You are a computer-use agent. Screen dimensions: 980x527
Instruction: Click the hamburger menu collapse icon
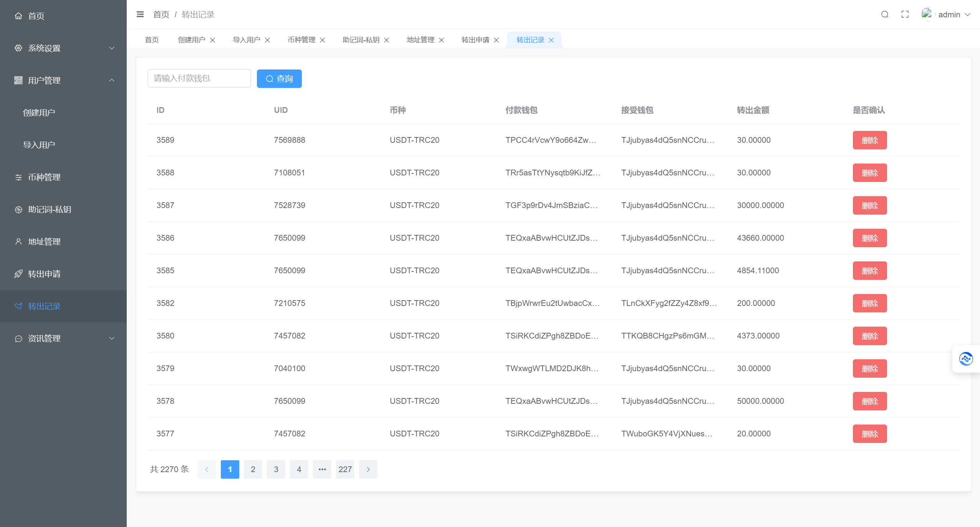click(140, 14)
